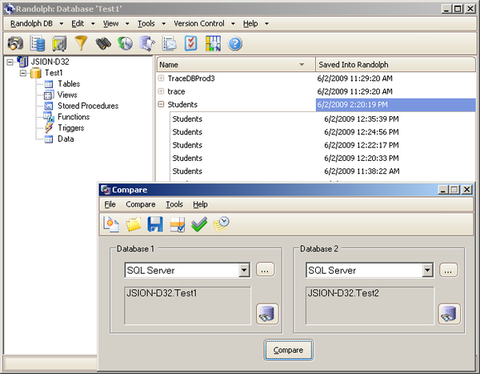480x374 pixels.
Task: Click Database 1 ellipsis browse button
Action: [x=265, y=270]
